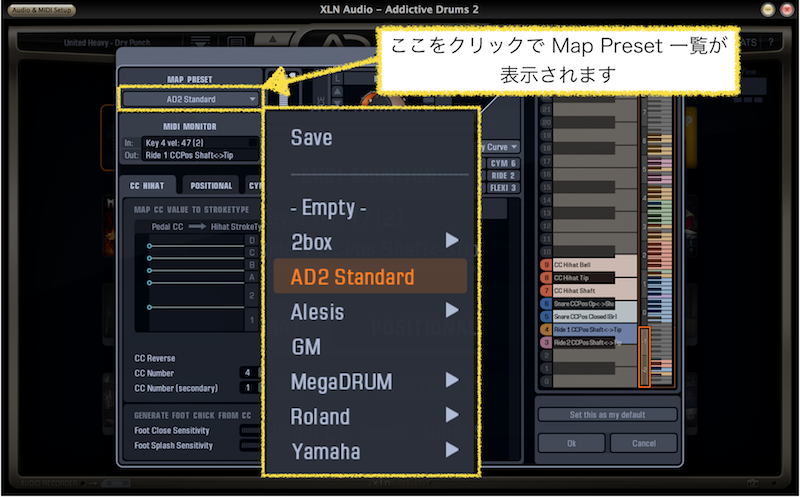Click the preset name United Heavy - Dry Punch
This screenshot has width=800, height=497.
(107, 43)
